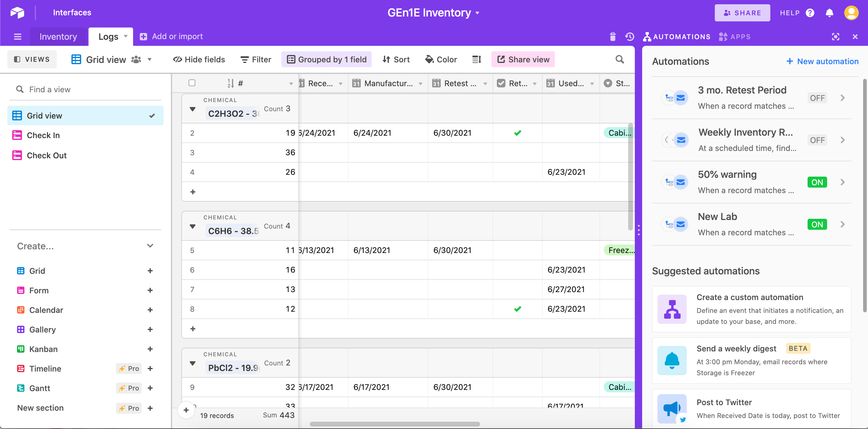This screenshot has height=429, width=868.
Task: Turn on 3 mo. Retest Period automation
Action: [817, 98]
